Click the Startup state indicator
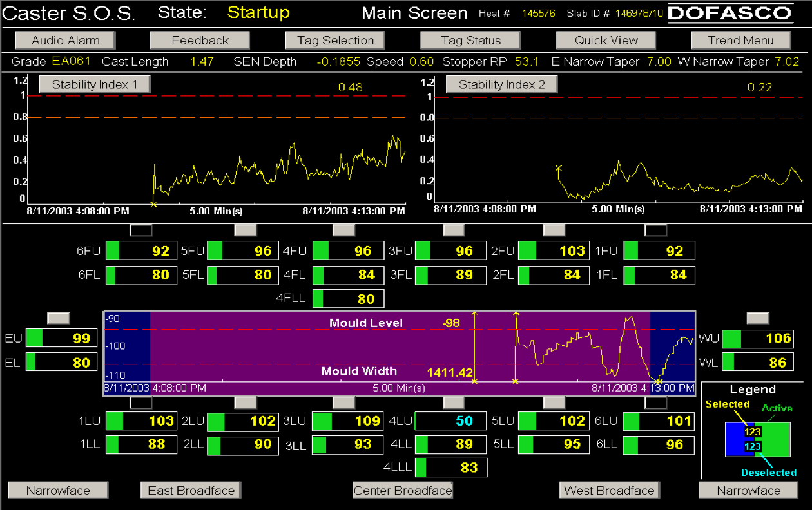The height and width of the screenshot is (510, 812). (x=258, y=12)
